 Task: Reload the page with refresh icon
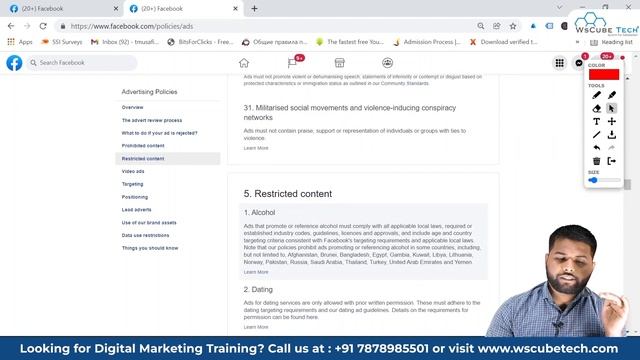(x=43, y=26)
